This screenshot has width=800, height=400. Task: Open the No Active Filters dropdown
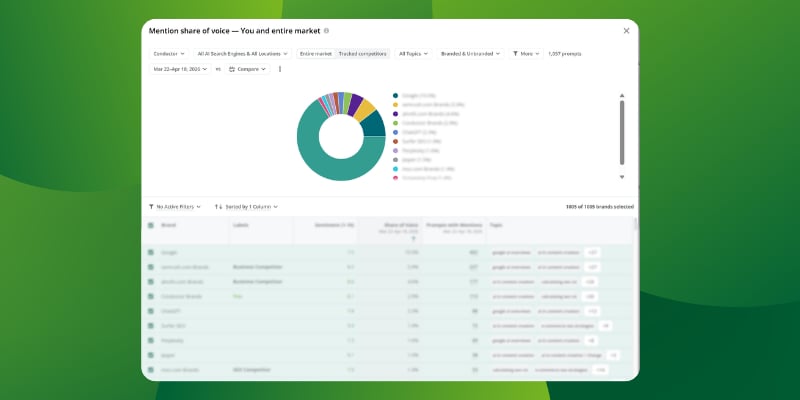(x=174, y=207)
